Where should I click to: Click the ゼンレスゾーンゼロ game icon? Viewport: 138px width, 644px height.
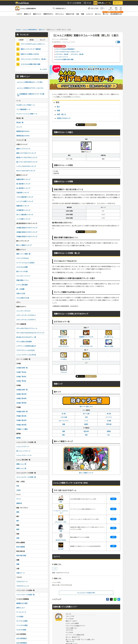coord(61,518)
